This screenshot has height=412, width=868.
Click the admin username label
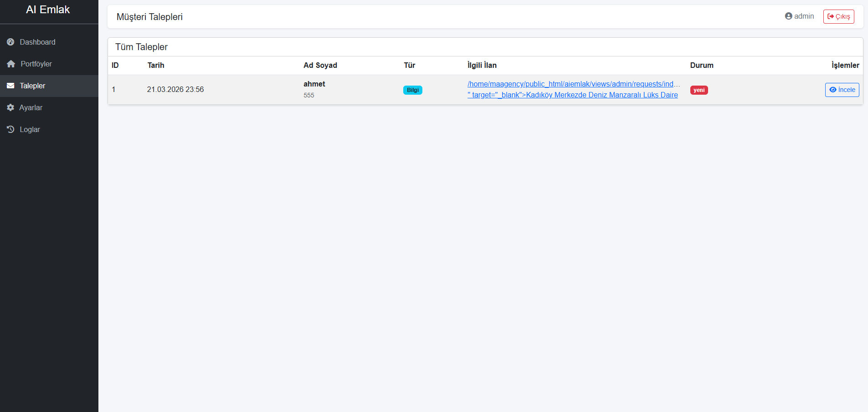pos(804,16)
